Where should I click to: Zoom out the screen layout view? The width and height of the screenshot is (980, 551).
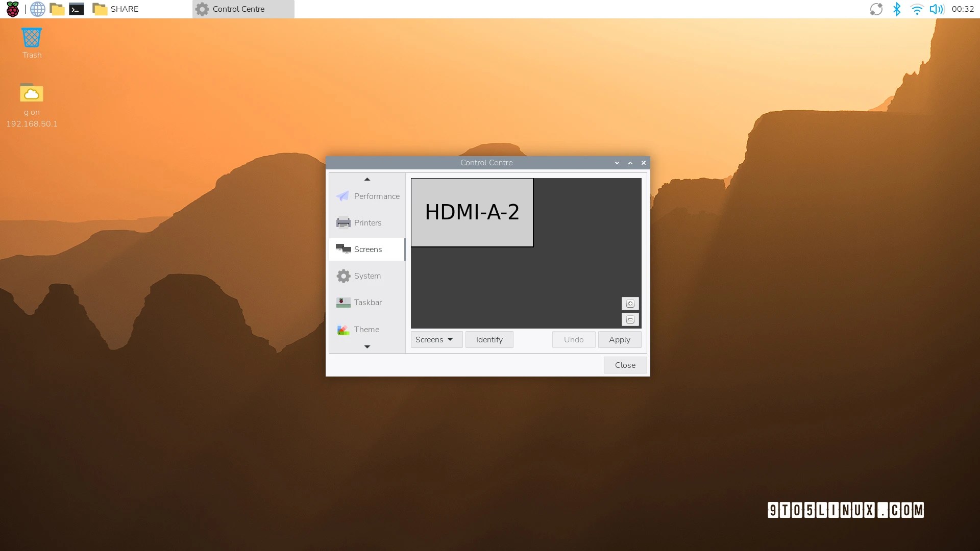point(630,320)
